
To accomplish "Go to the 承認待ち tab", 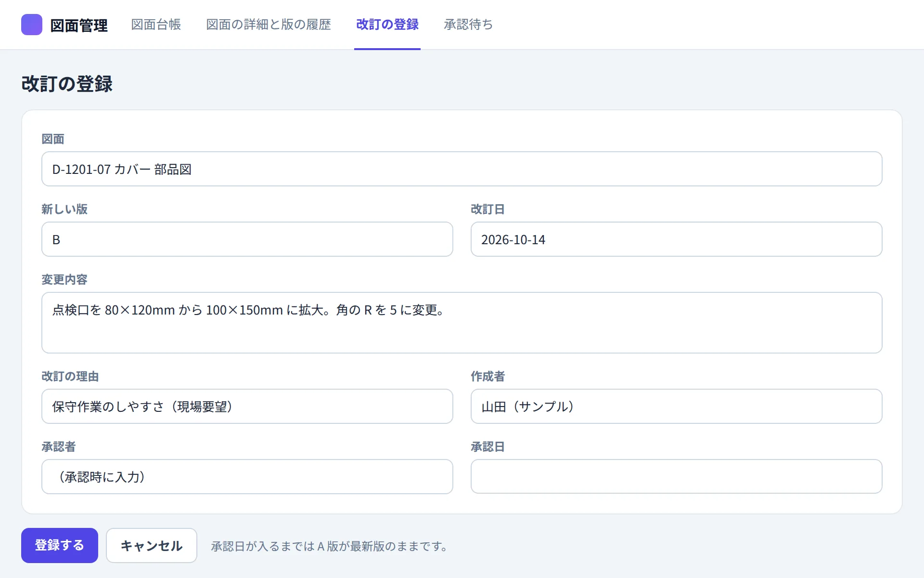I will tap(468, 25).
